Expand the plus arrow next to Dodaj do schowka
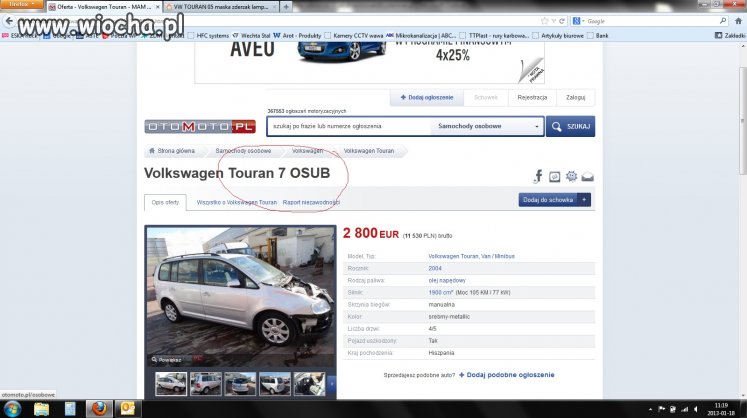 [584, 200]
